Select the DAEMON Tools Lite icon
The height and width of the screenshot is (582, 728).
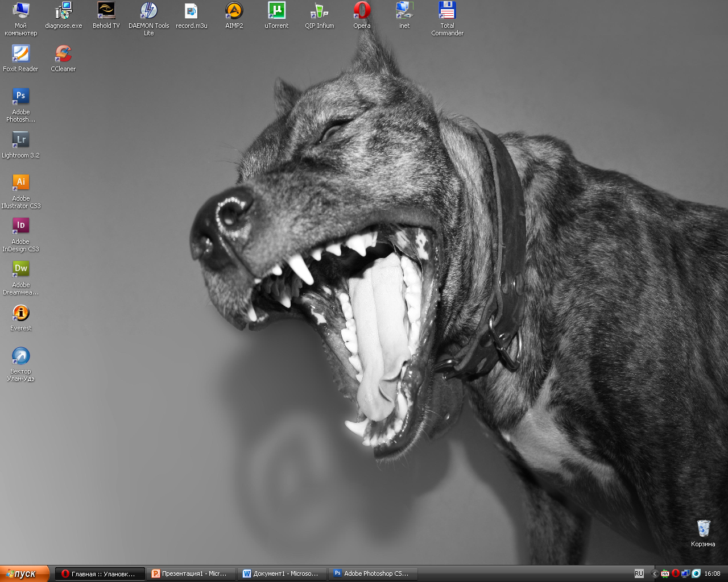pyautogui.click(x=148, y=11)
